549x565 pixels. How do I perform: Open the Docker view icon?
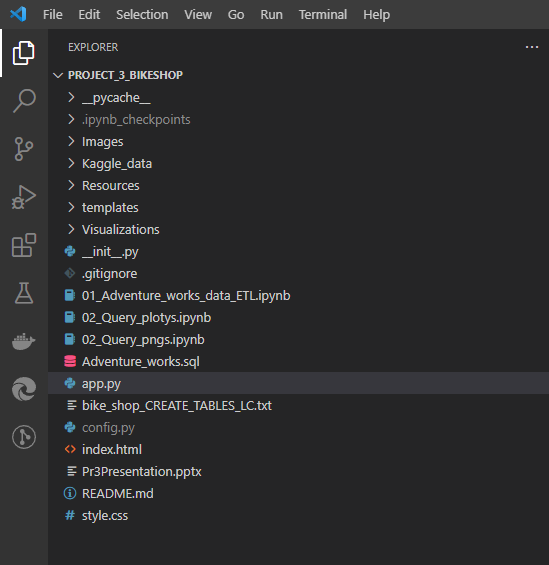pos(24,341)
